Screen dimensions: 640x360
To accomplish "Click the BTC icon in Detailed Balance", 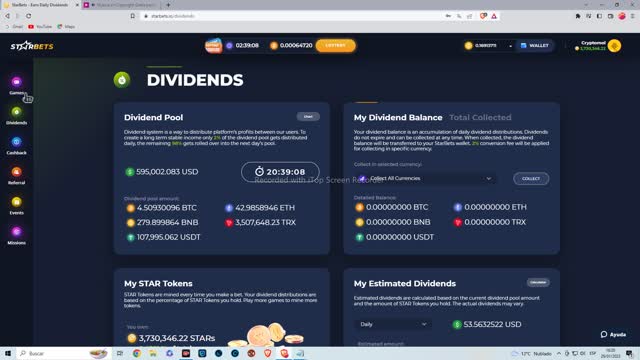I will click(x=360, y=207).
